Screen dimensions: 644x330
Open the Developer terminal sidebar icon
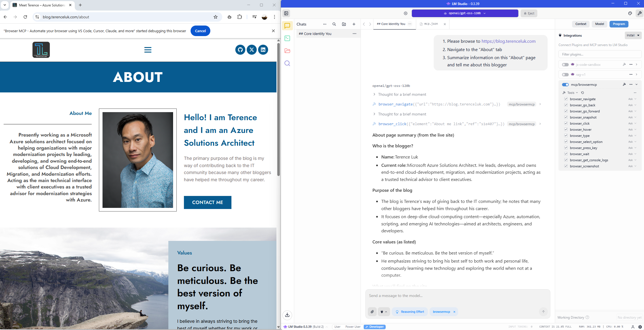(x=287, y=38)
